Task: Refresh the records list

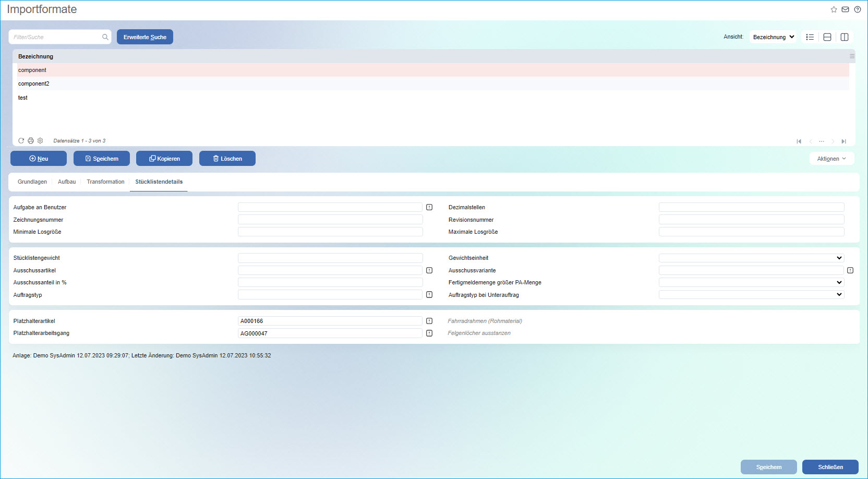Action: coord(21,141)
